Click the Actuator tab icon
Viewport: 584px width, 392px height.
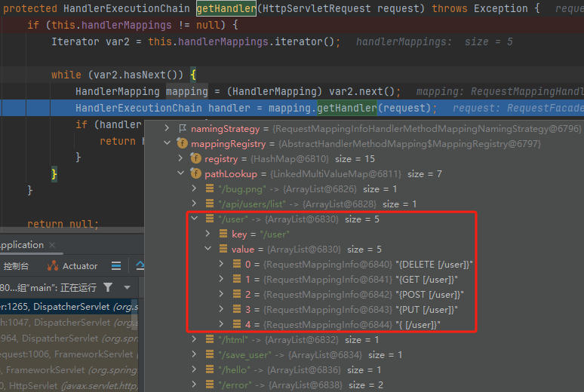pyautogui.click(x=53, y=266)
